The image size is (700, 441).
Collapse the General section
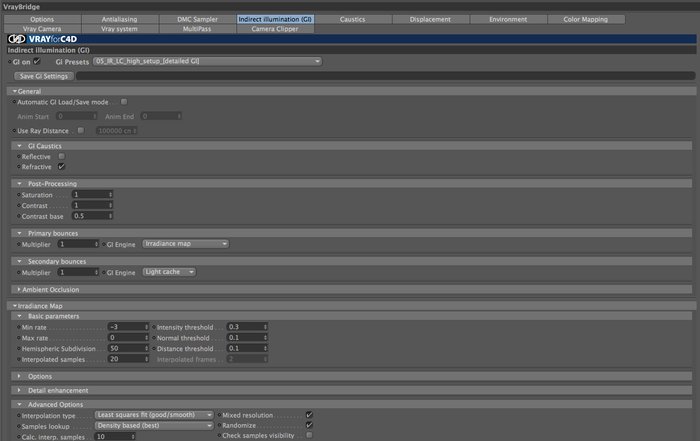click(x=15, y=91)
